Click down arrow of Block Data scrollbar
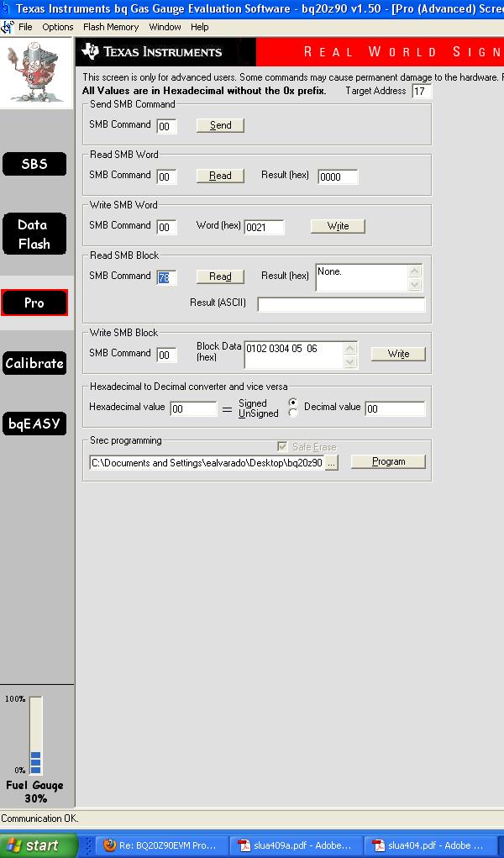 pos(350,361)
